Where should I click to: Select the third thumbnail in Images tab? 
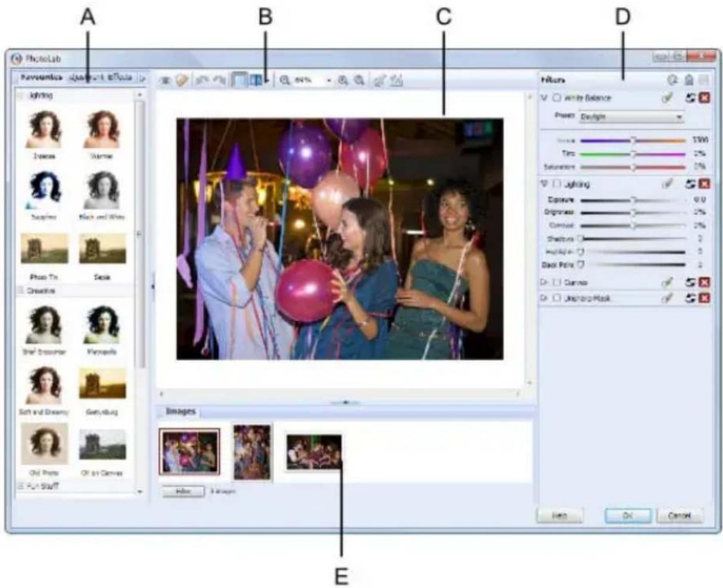pos(314,452)
